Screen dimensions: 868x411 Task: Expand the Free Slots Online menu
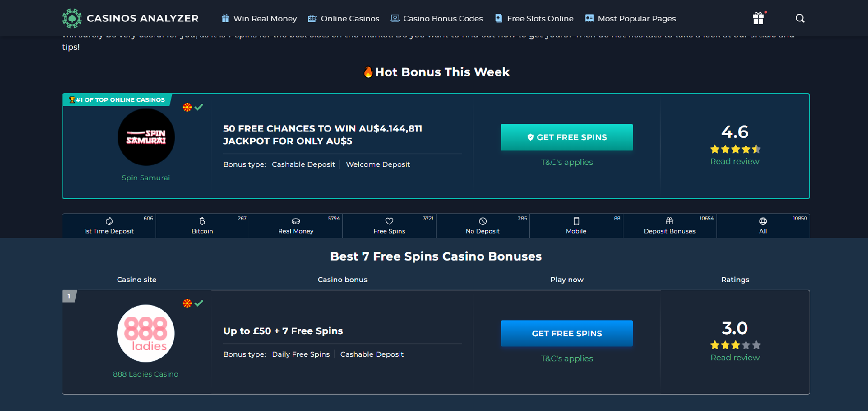pyautogui.click(x=534, y=18)
